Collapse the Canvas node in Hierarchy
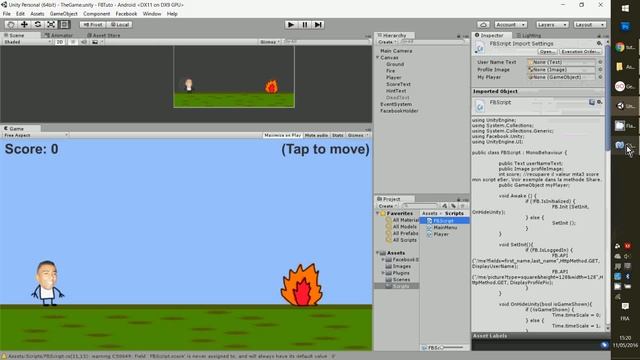Image resolution: width=640 pixels, height=360 pixels. click(x=378, y=58)
